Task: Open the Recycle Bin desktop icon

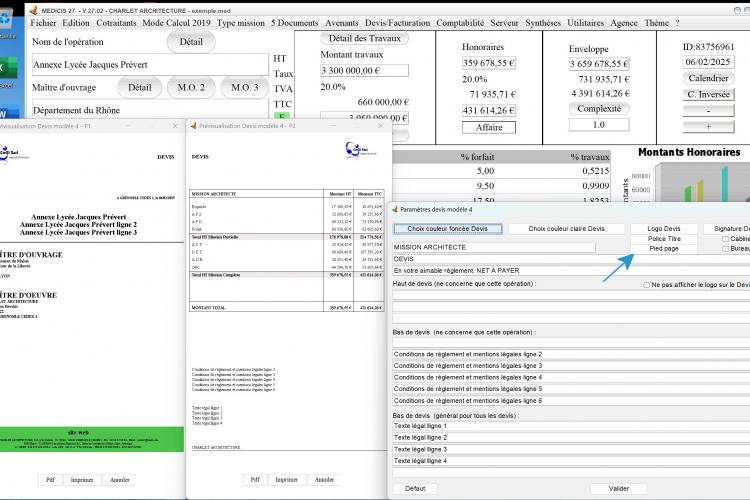Action: click(6, 21)
